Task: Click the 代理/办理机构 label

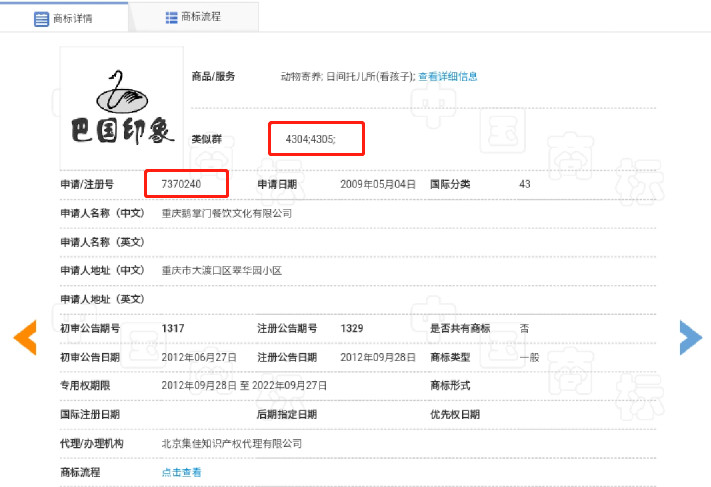Action: point(92,443)
